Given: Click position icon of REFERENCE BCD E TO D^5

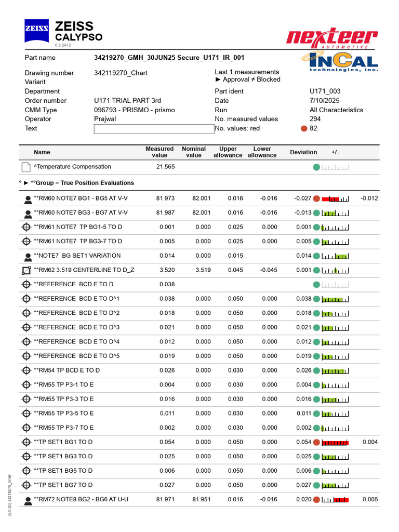Looking at the screenshot, I should (26, 356).
